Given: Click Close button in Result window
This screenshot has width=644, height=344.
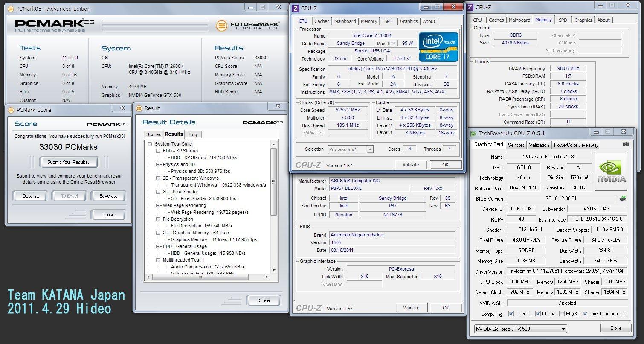Looking at the screenshot, I should pos(264,300).
